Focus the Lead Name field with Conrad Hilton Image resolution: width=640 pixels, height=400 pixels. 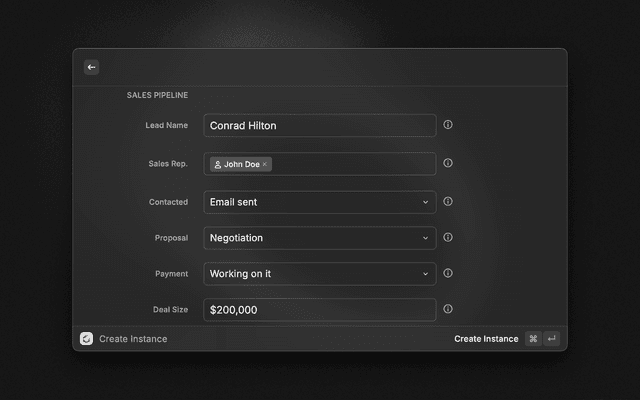(319, 126)
